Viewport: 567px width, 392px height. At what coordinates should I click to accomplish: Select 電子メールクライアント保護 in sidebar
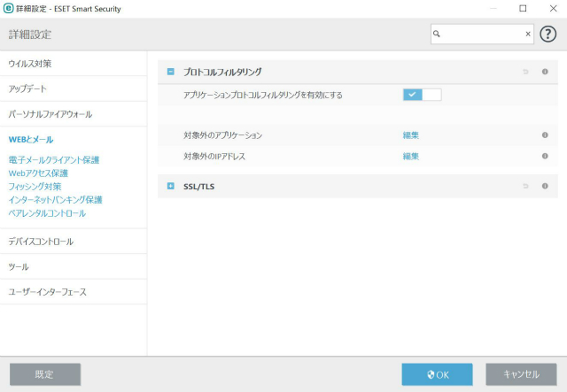coord(54,160)
